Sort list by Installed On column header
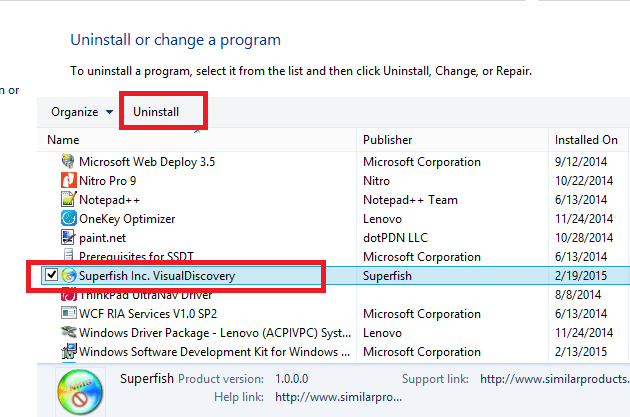Viewport: 630px width, 417px height. click(x=586, y=140)
